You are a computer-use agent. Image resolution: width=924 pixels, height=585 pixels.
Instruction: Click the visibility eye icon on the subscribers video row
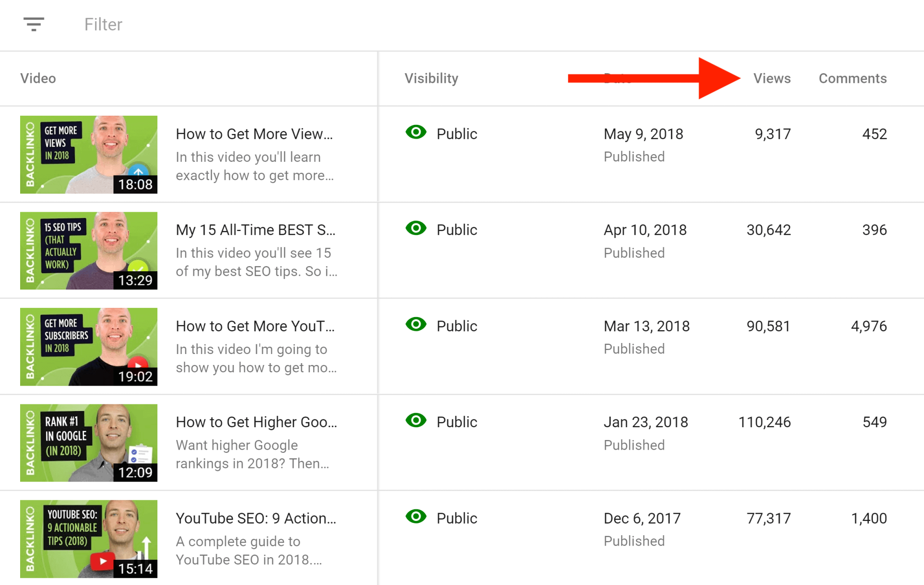click(415, 324)
